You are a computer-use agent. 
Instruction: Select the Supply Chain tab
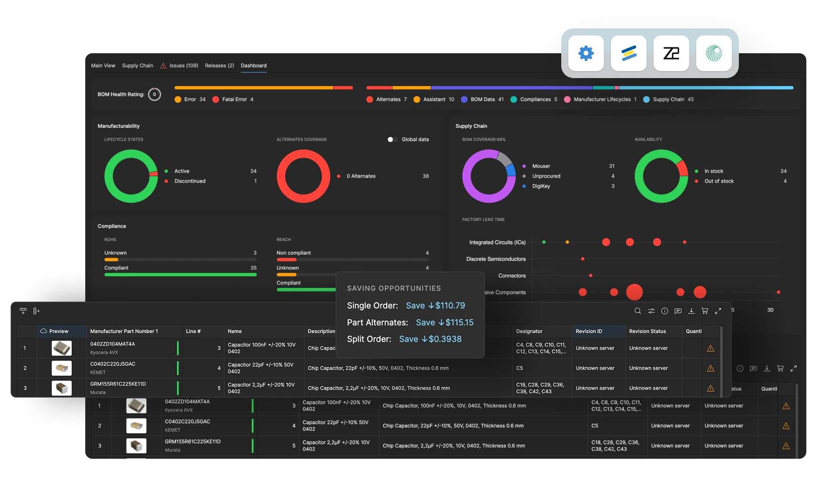point(138,66)
